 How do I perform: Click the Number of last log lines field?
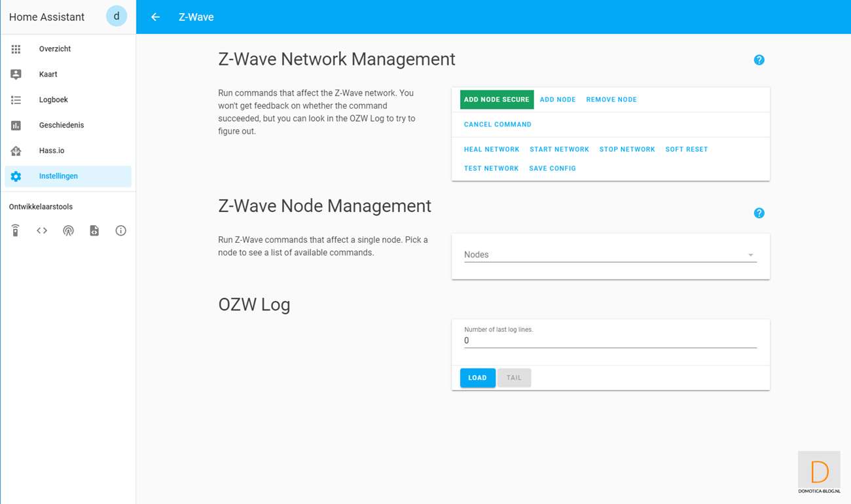[x=610, y=340]
